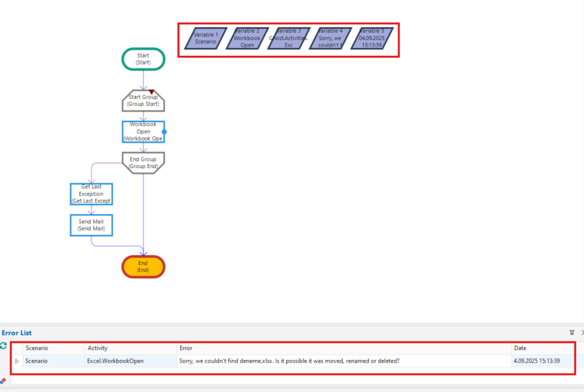The height and width of the screenshot is (392, 584).
Task: Select the Variable 5 date shape
Action: 371,39
